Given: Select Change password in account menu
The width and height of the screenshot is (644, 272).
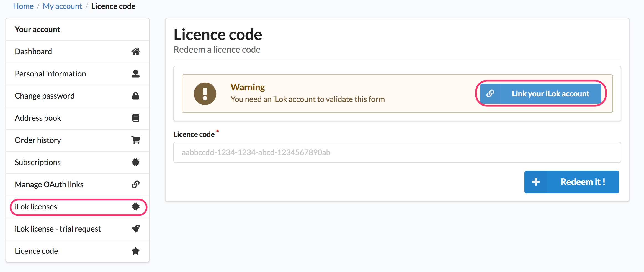Looking at the screenshot, I should coord(45,96).
